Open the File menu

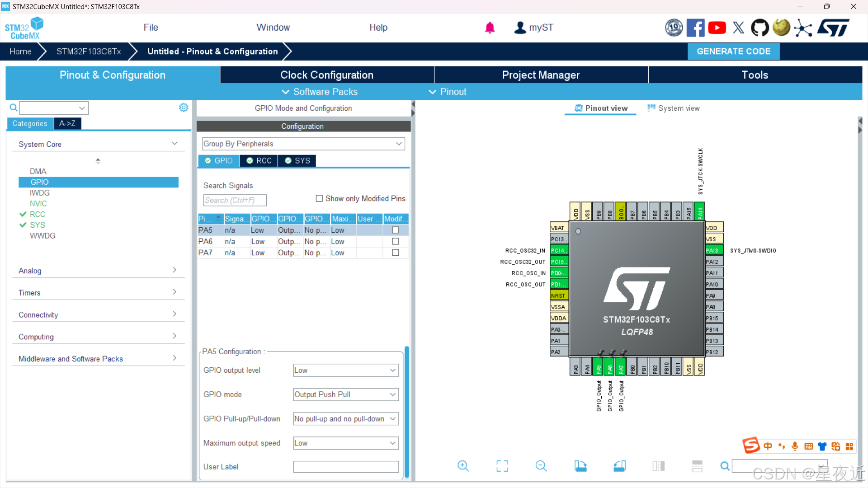coord(151,28)
